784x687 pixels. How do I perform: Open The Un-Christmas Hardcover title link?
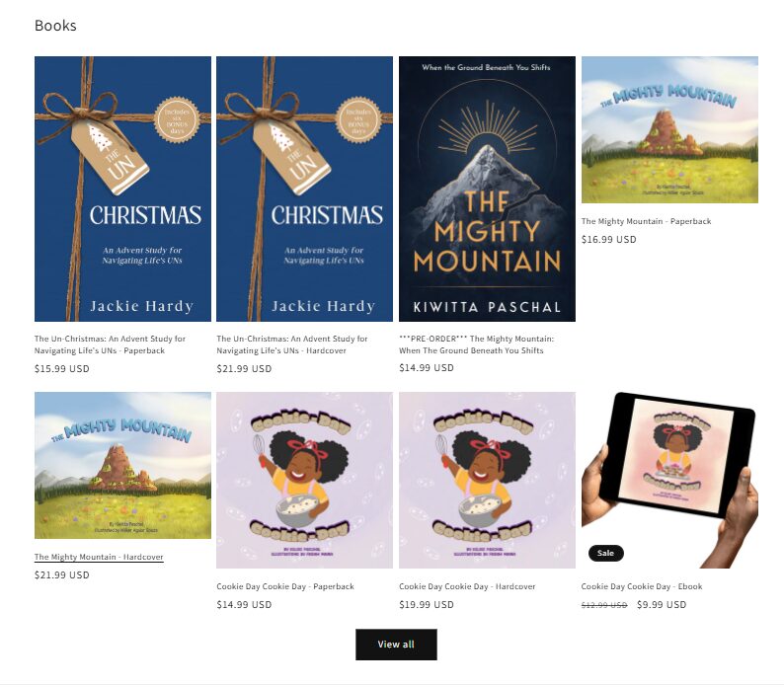pyautogui.click(x=292, y=344)
